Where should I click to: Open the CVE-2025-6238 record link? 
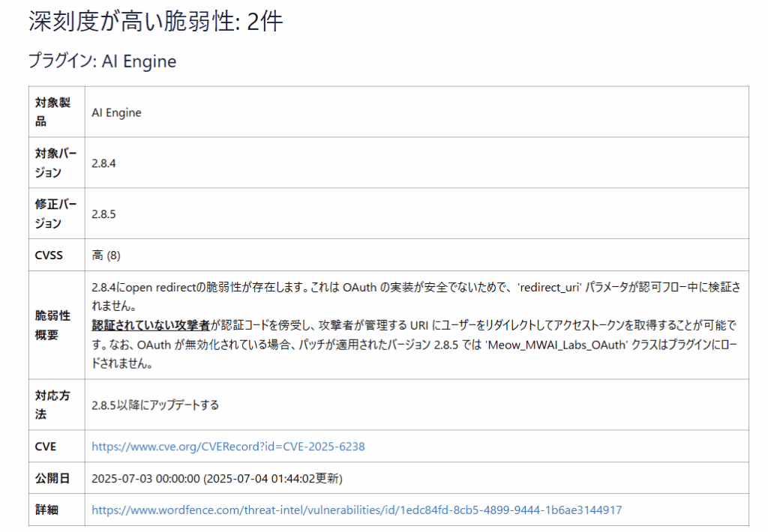click(228, 447)
